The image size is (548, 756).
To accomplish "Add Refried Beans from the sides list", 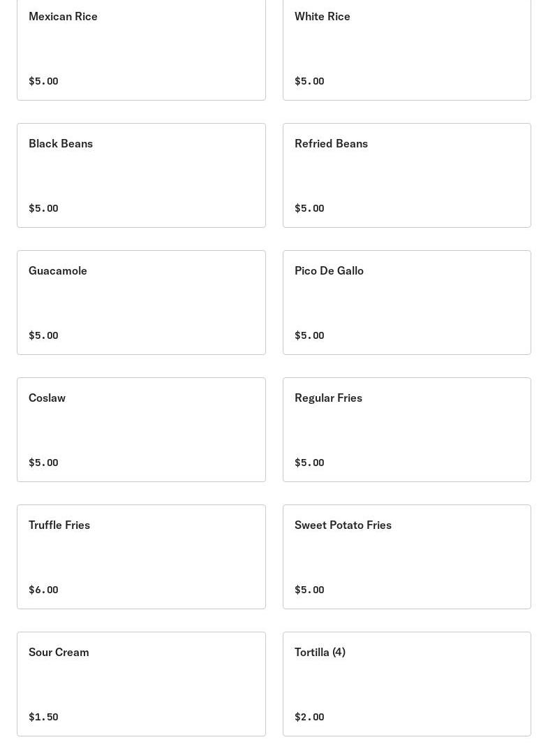I will 406,175.
